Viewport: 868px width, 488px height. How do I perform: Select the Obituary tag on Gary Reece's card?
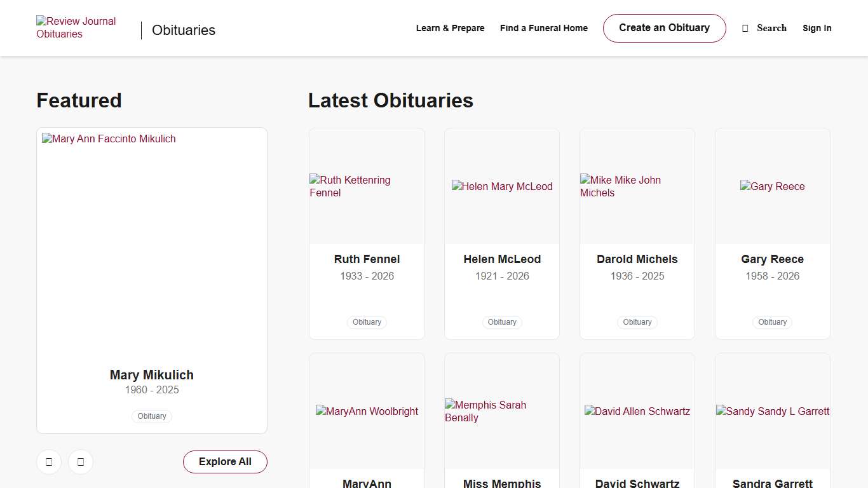pyautogui.click(x=772, y=322)
